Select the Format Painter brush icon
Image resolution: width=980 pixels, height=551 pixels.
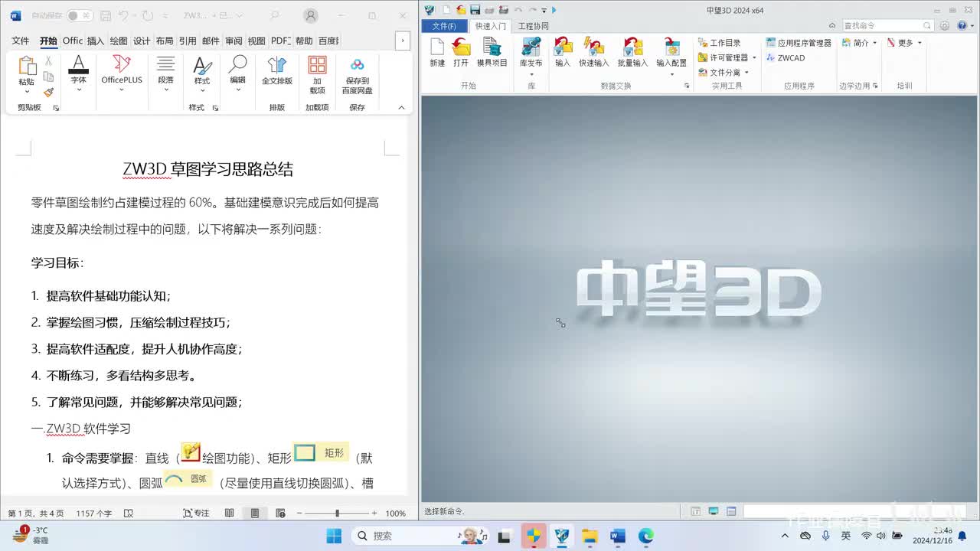click(48, 92)
